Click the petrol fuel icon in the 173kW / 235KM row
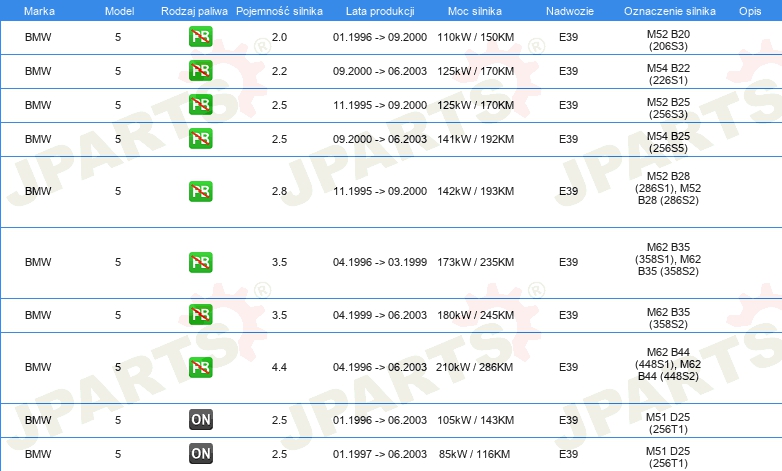 coord(200,262)
